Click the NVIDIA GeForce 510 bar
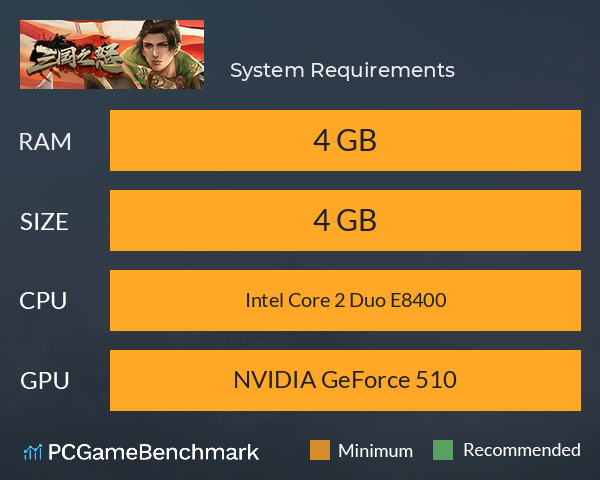The width and height of the screenshot is (600, 480). [x=345, y=380]
